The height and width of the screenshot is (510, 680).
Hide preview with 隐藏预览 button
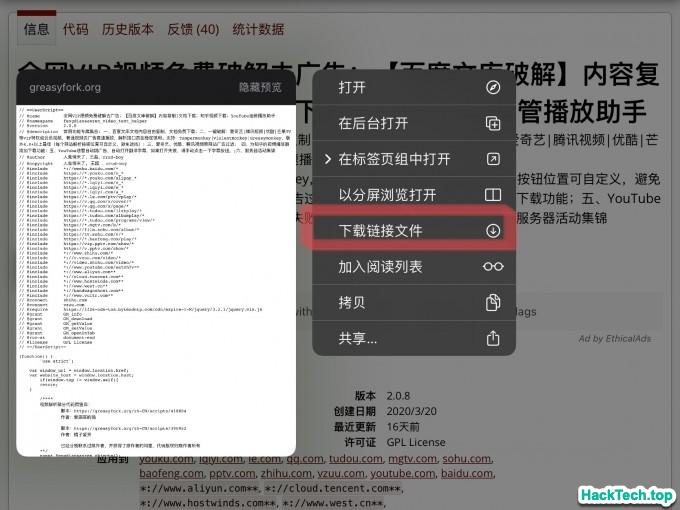260,87
